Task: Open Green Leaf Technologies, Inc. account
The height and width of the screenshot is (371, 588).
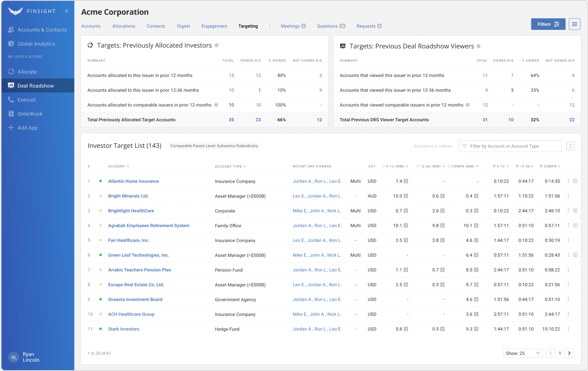Action: click(x=139, y=255)
